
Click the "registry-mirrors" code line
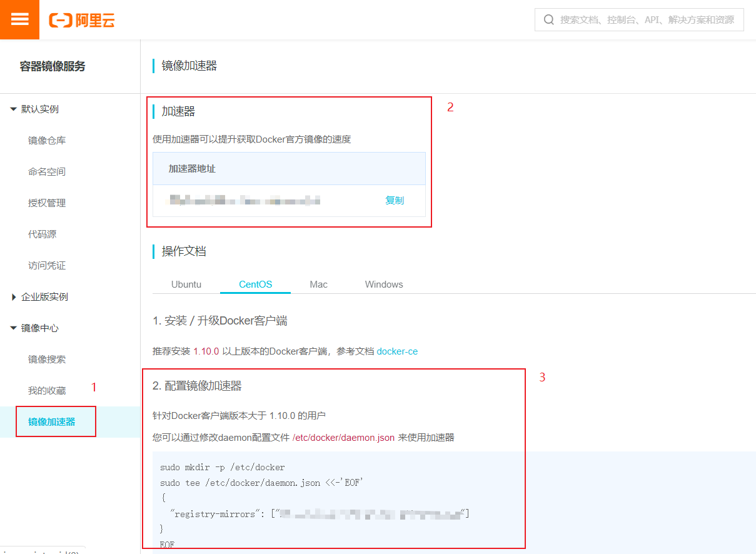coord(320,514)
